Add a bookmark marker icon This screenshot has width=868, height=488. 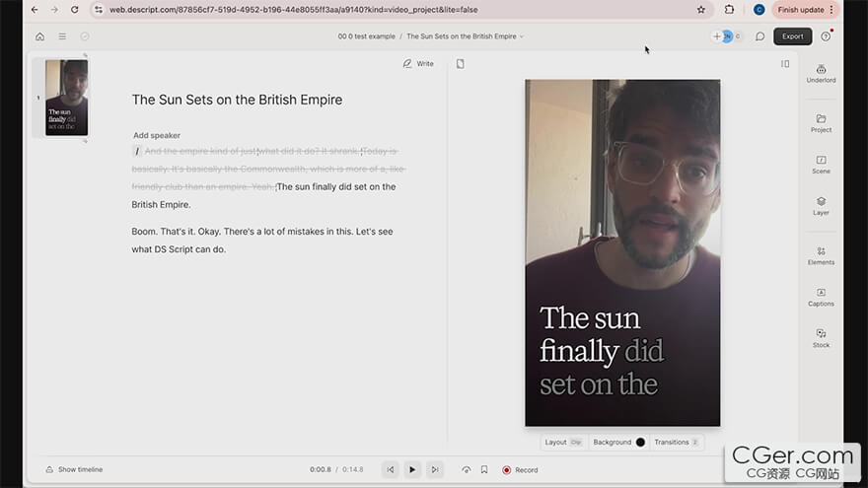click(x=484, y=469)
